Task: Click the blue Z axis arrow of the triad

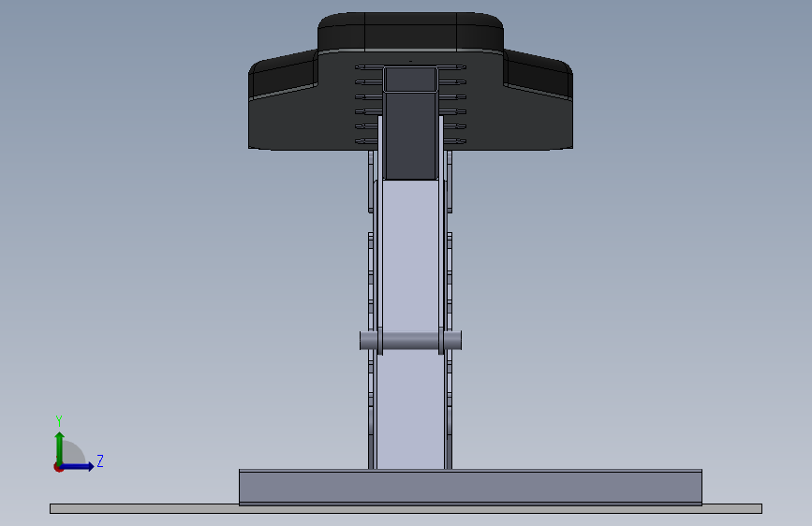Action: point(78,466)
